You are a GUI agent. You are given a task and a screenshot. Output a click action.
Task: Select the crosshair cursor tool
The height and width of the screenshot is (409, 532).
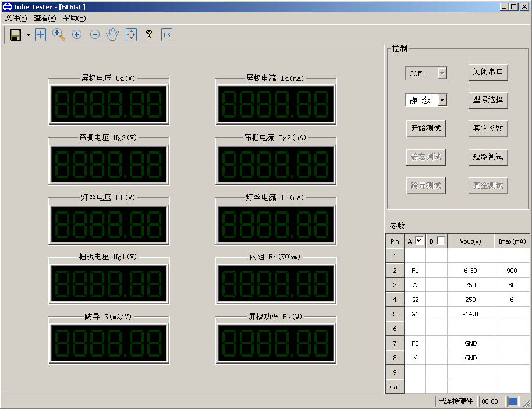tap(40, 35)
